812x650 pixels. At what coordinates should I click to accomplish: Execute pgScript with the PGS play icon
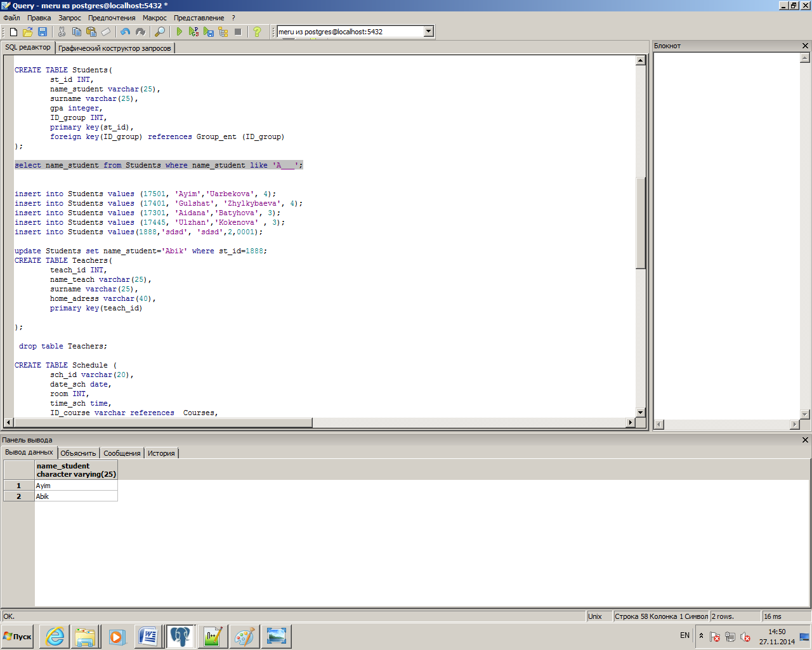pyautogui.click(x=194, y=32)
